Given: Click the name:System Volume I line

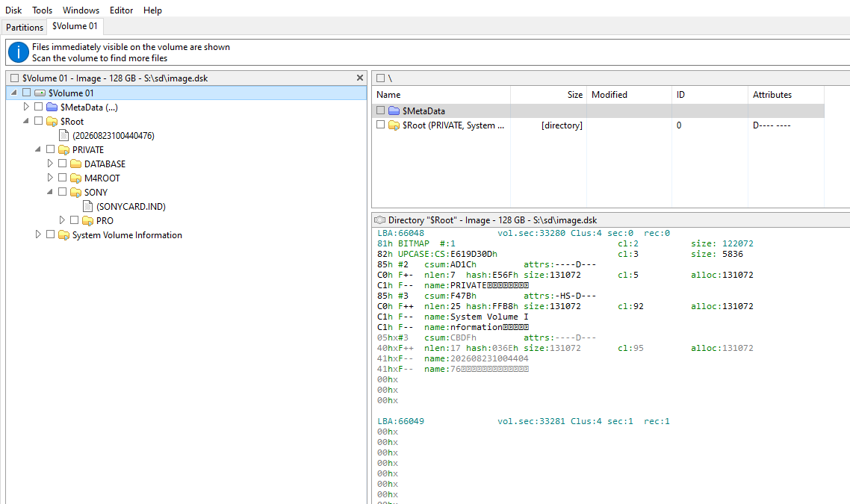Looking at the screenshot, I should [476, 317].
